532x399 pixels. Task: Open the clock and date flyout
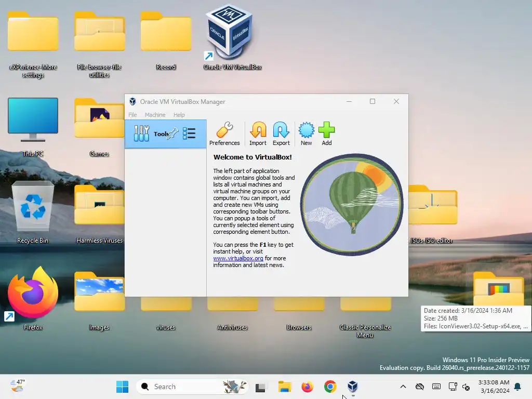(x=494, y=387)
